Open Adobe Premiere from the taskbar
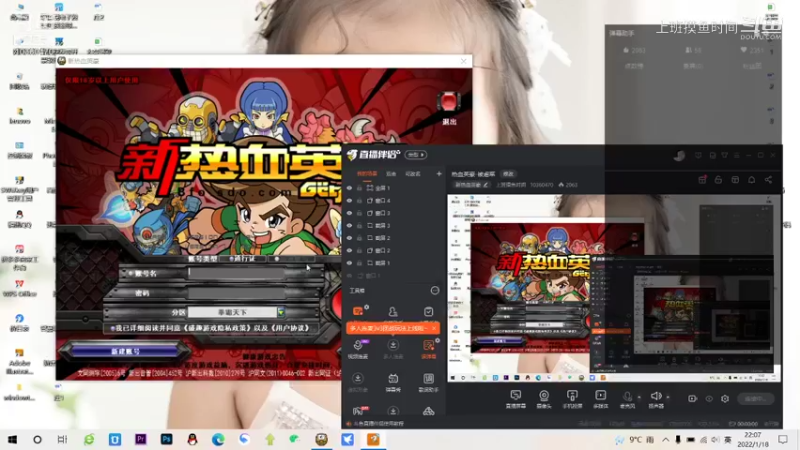The width and height of the screenshot is (800, 450). coord(141,439)
